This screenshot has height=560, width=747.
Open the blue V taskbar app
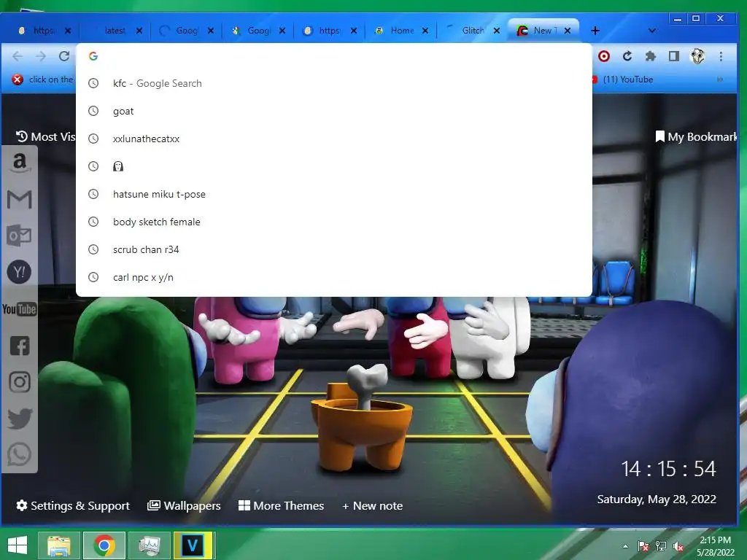coord(194,545)
